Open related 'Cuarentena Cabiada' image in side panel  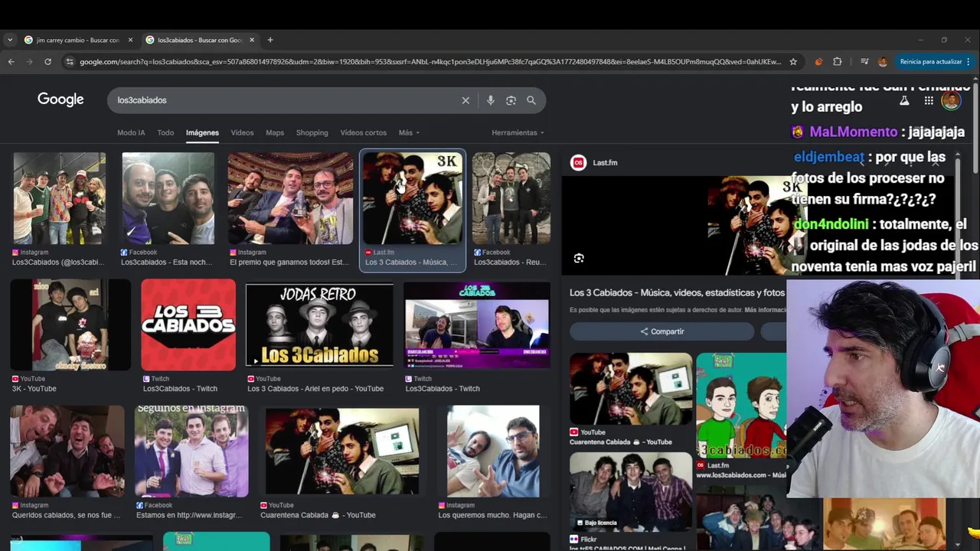pos(631,389)
